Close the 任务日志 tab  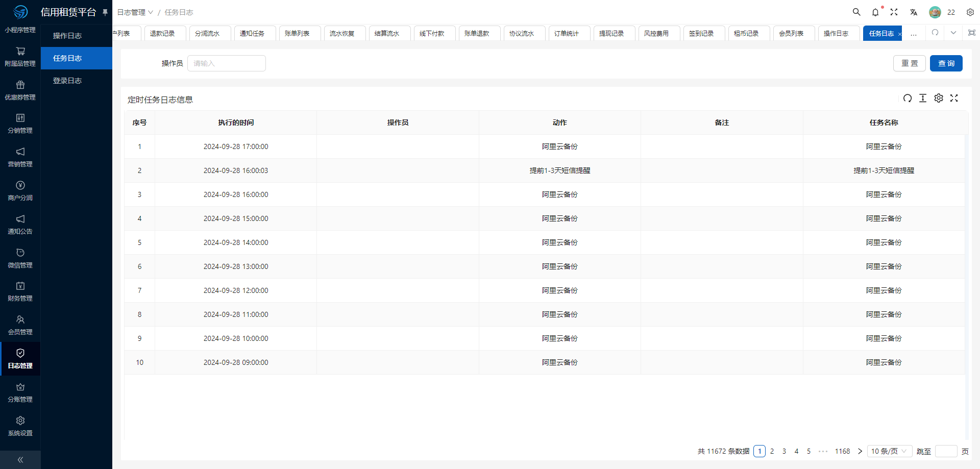(x=899, y=34)
